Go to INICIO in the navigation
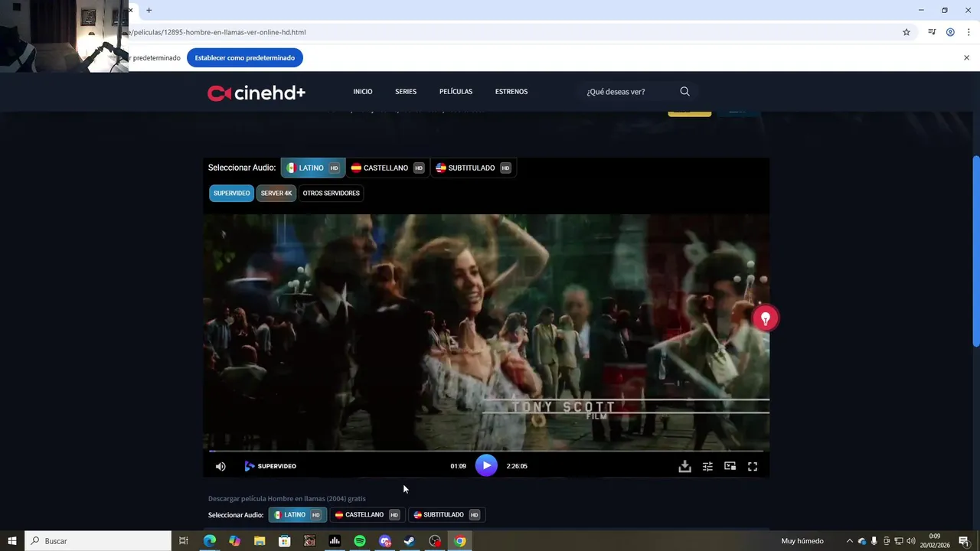The image size is (980, 551). click(363, 92)
